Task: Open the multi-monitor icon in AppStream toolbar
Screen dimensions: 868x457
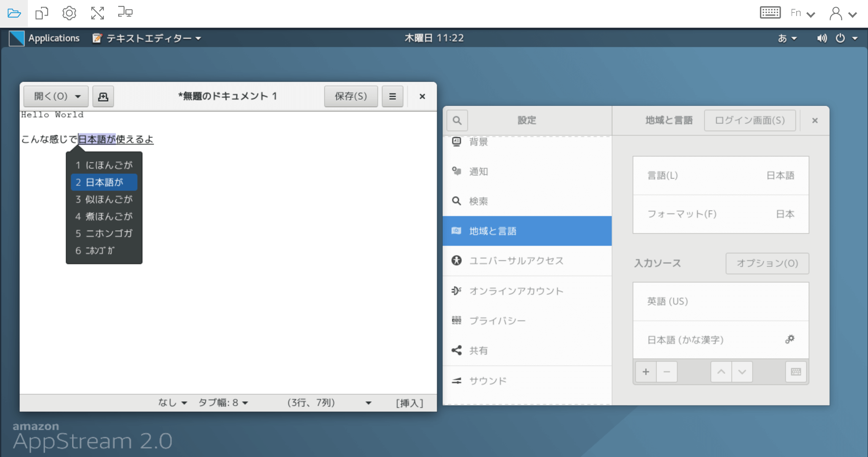Action: tap(125, 13)
